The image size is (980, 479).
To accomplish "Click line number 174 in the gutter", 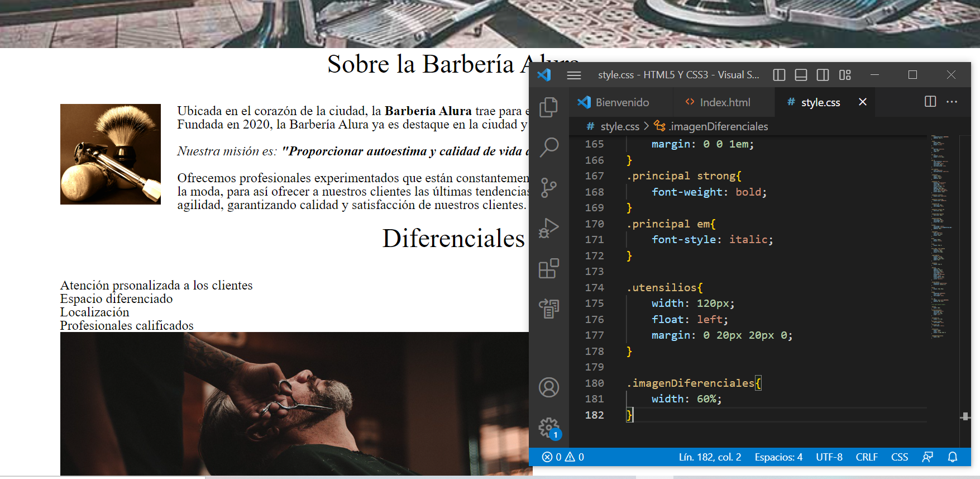I will 594,287.
